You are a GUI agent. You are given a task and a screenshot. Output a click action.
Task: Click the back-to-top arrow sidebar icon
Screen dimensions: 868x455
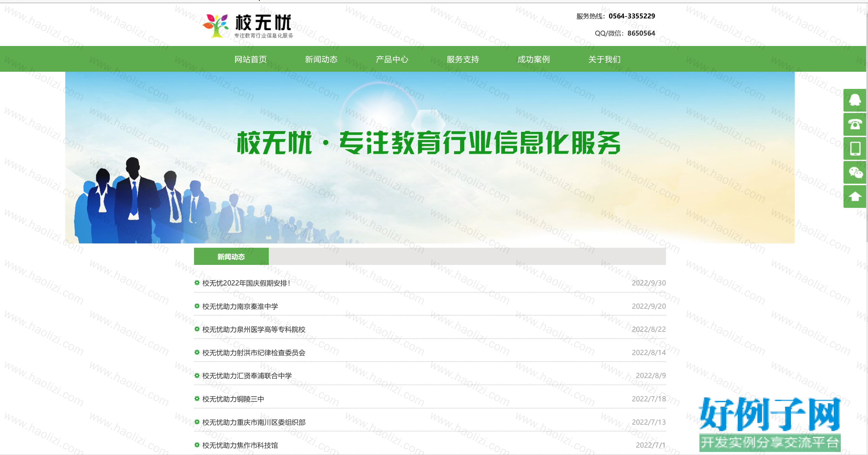click(x=855, y=197)
